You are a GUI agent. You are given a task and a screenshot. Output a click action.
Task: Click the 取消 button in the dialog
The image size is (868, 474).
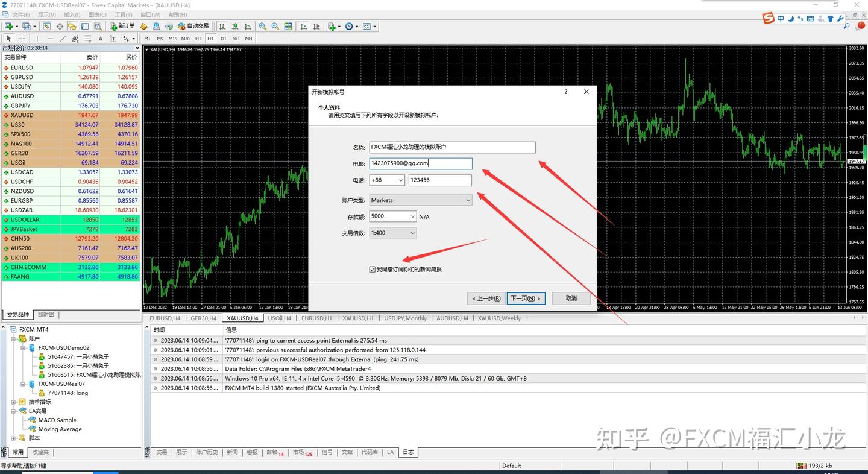coord(571,299)
